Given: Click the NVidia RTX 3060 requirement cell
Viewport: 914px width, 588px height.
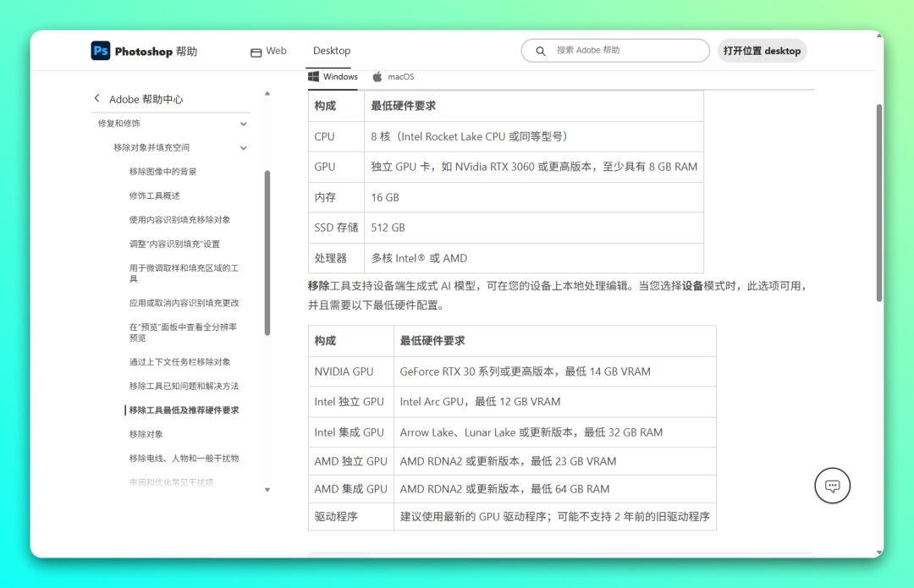Looking at the screenshot, I should pos(534,167).
